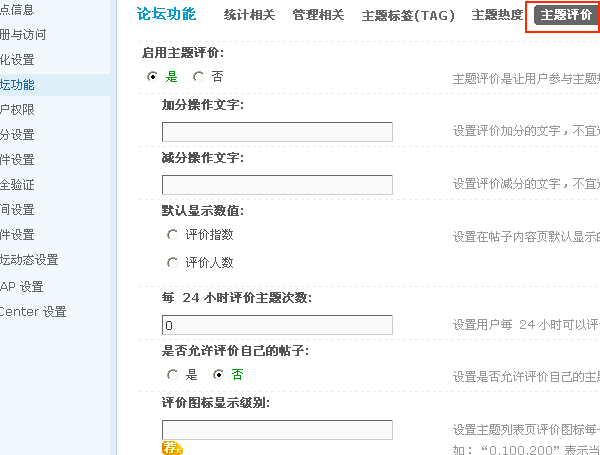Open the 统计相关 tab

pyautogui.click(x=249, y=15)
